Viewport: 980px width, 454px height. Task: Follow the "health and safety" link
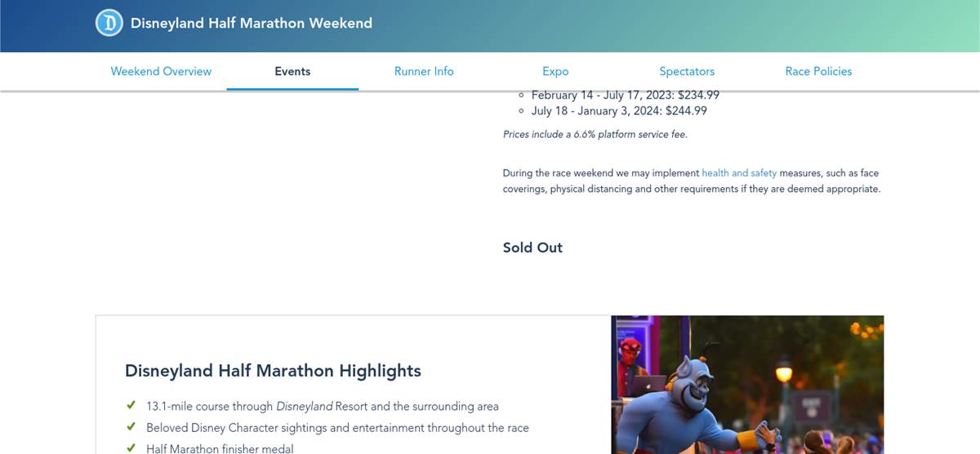coord(739,173)
